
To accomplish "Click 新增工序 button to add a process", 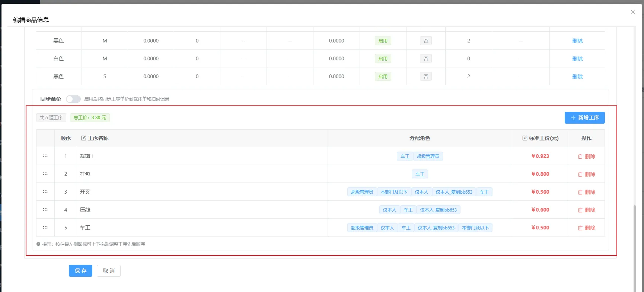I will pos(584,118).
